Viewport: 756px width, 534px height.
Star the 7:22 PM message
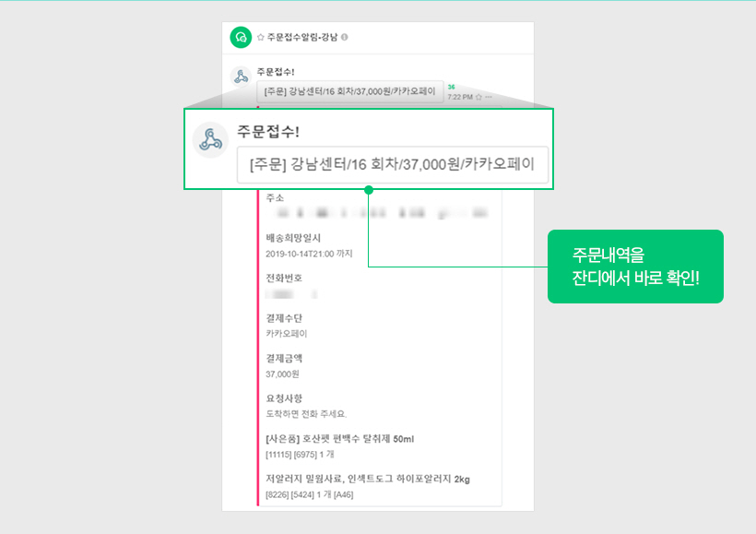[x=478, y=97]
